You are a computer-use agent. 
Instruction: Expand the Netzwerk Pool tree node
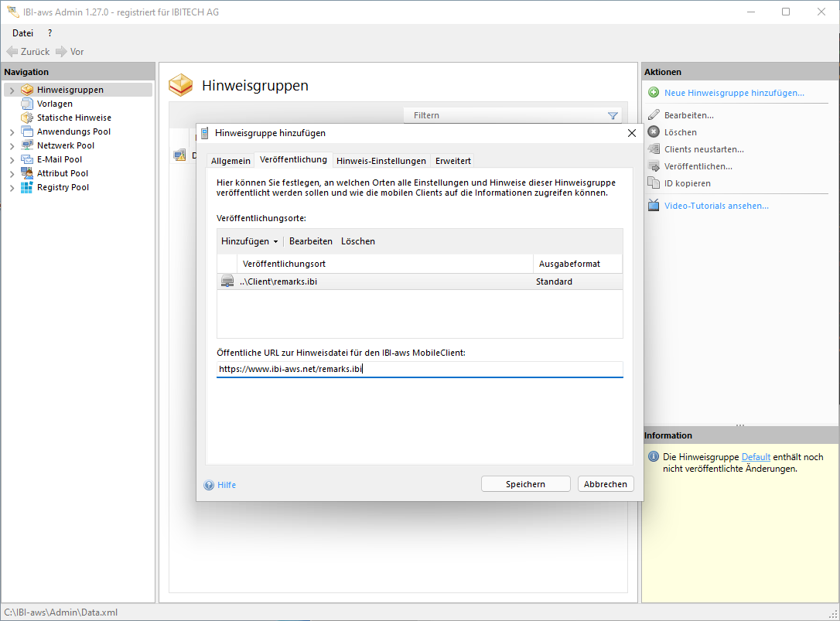[x=12, y=146]
